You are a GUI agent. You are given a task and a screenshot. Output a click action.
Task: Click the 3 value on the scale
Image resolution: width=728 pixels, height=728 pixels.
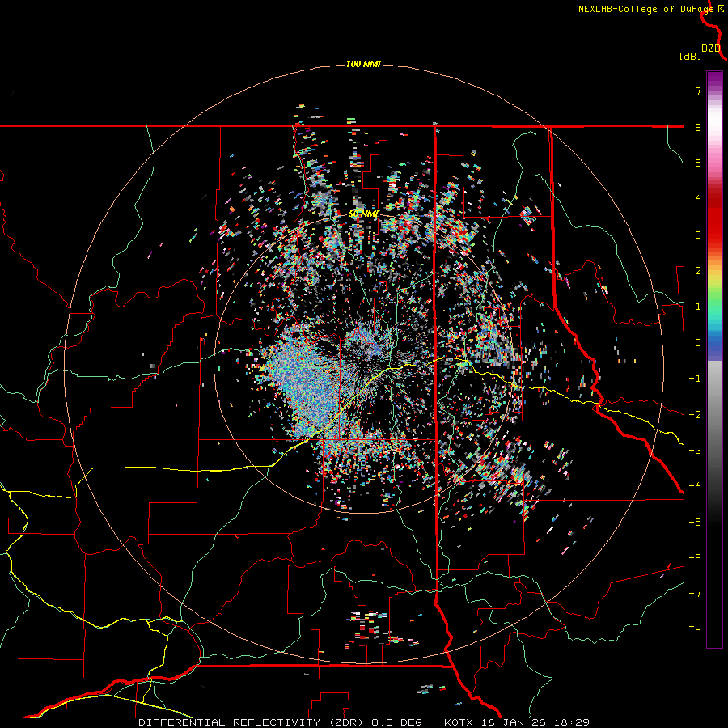698,235
